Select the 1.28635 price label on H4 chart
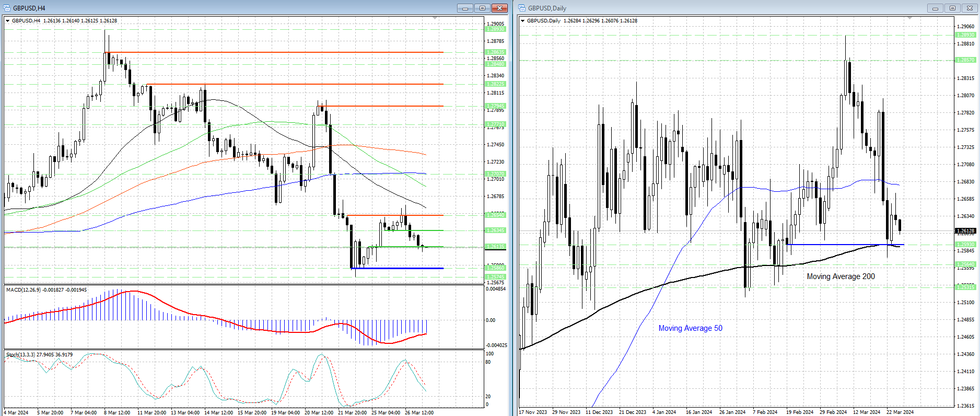This screenshot has height=416, width=980. click(x=495, y=52)
